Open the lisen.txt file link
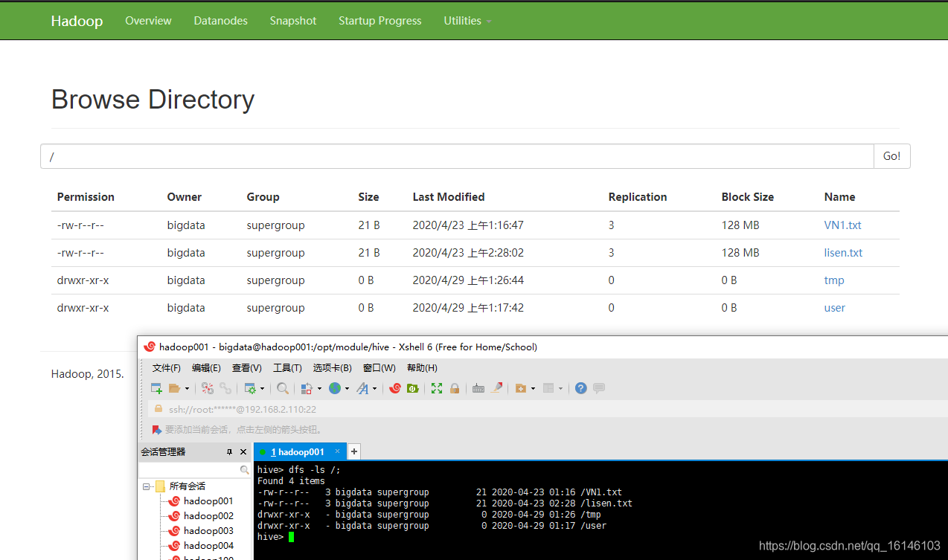 point(843,253)
